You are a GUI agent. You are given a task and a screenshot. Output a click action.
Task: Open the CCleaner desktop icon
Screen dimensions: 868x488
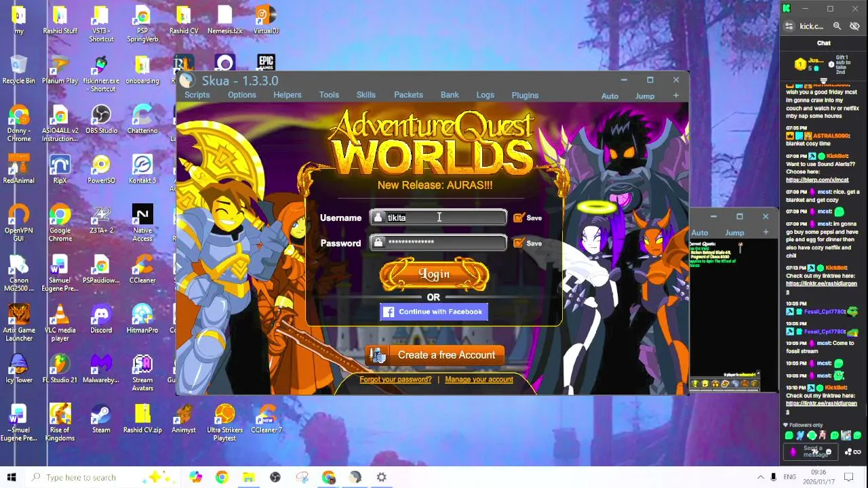tap(142, 269)
